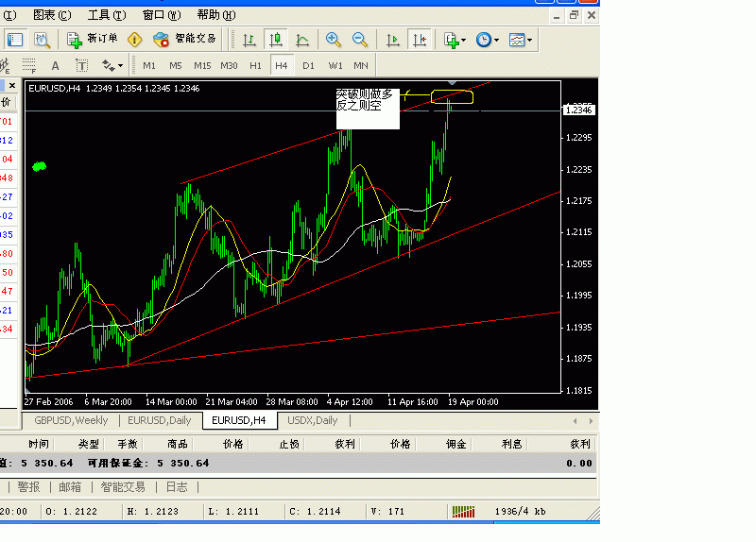
Task: Sort by 佣金 column header
Action: point(455,444)
